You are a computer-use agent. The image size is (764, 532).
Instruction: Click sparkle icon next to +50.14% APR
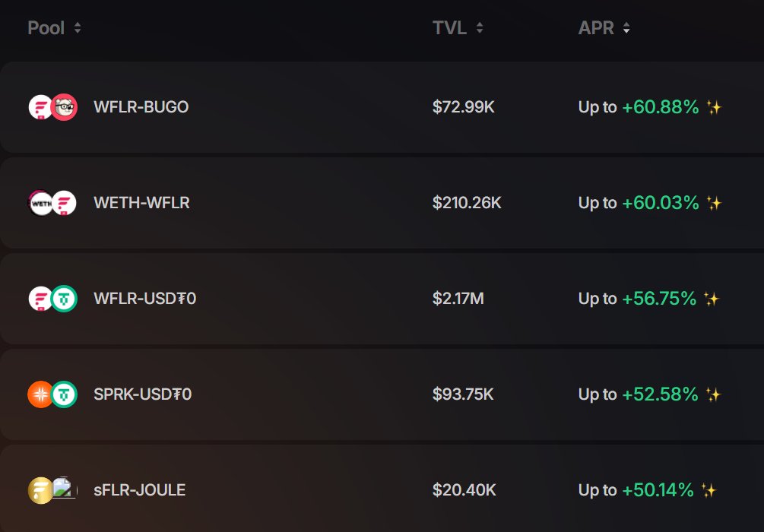tap(709, 490)
